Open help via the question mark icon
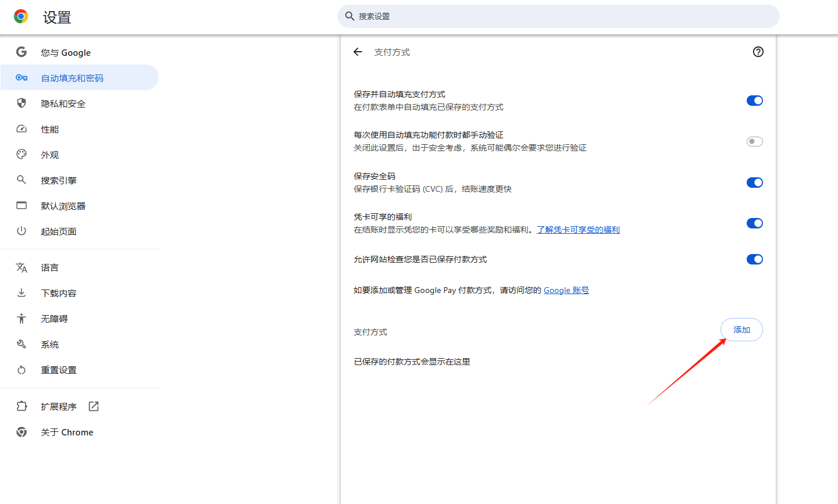Viewport: 838px width, 504px height. tap(758, 52)
